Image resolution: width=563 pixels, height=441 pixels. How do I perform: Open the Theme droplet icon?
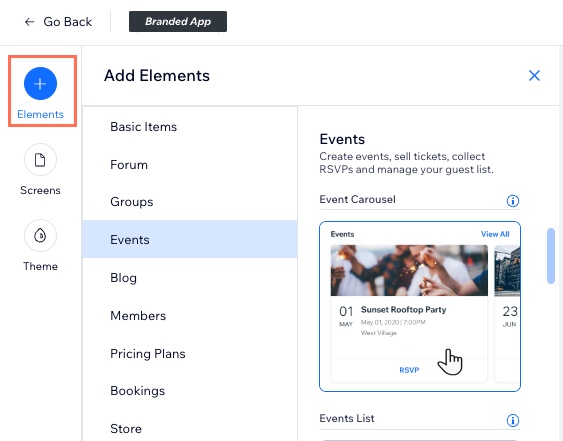tap(40, 236)
